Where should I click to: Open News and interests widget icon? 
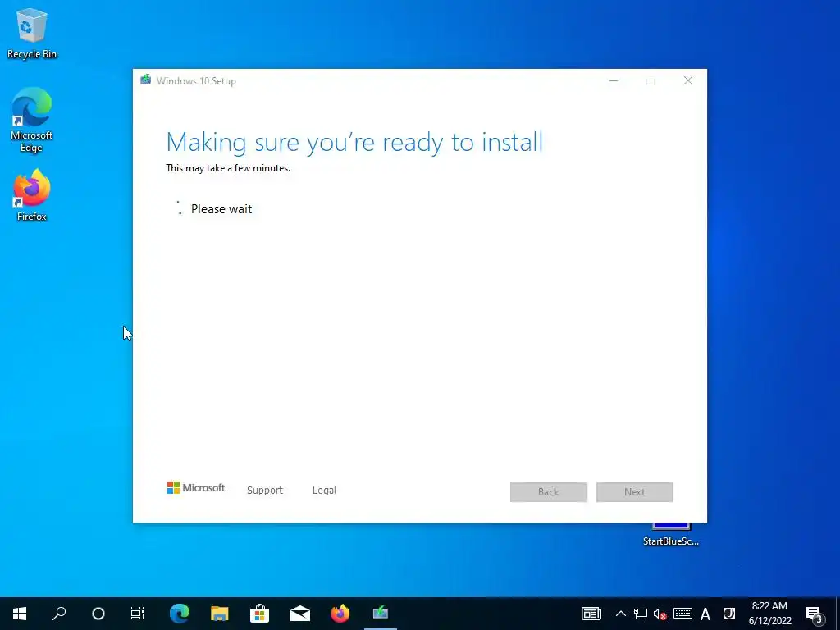[x=591, y=614]
